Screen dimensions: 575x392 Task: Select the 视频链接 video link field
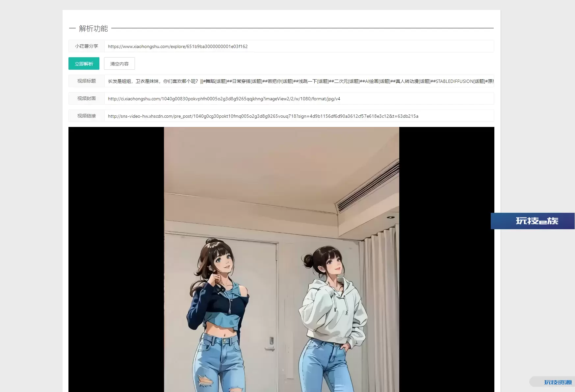point(299,116)
